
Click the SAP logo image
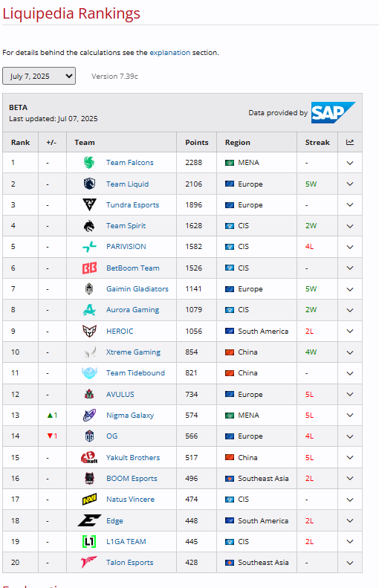pos(333,112)
